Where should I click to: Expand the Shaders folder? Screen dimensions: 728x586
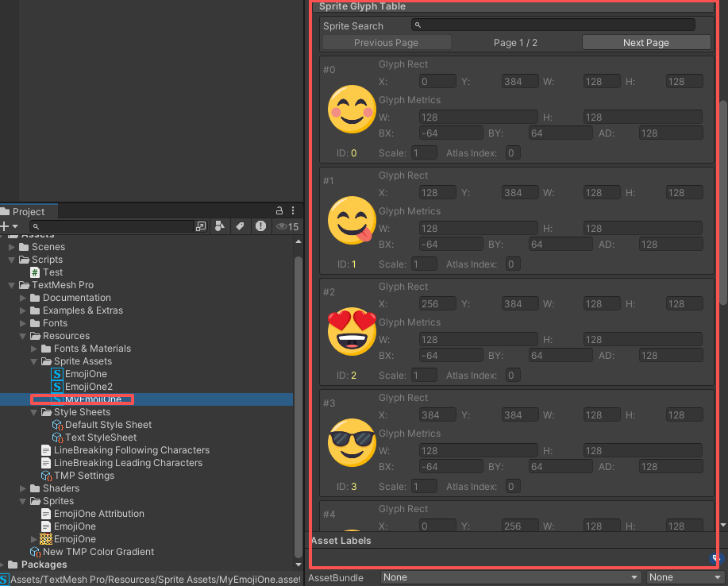[23, 488]
